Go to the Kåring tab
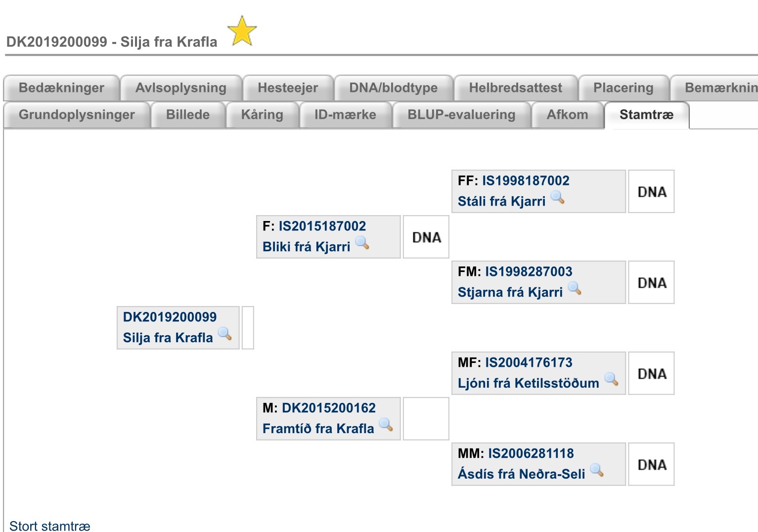 [x=262, y=115]
